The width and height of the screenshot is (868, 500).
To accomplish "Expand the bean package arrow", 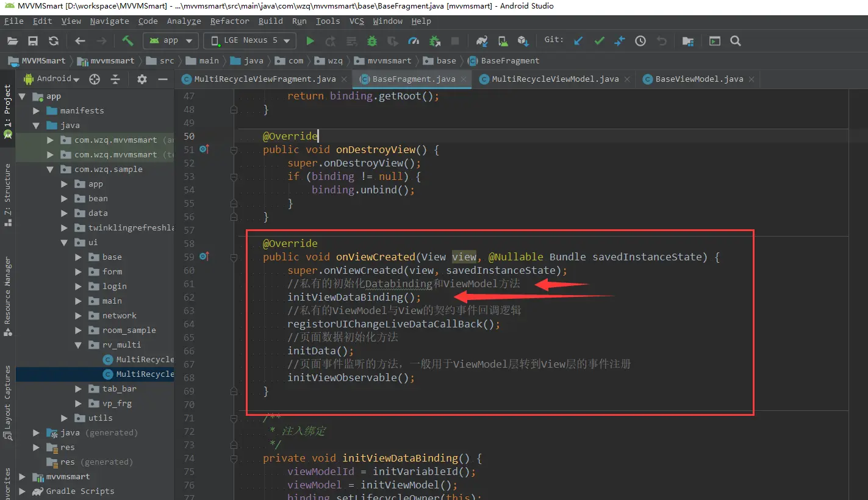I will (x=65, y=198).
